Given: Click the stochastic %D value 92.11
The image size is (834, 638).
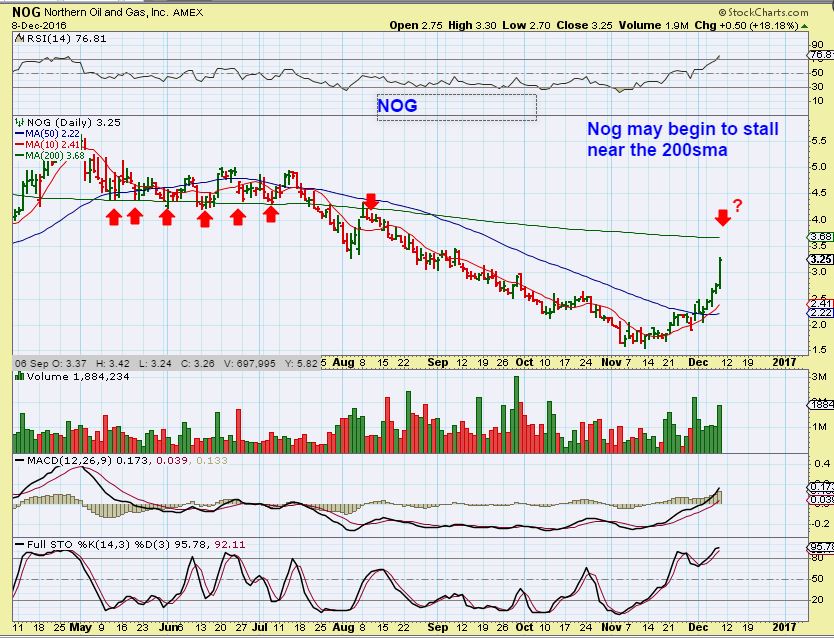Looking at the screenshot, I should pyautogui.click(x=230, y=544).
